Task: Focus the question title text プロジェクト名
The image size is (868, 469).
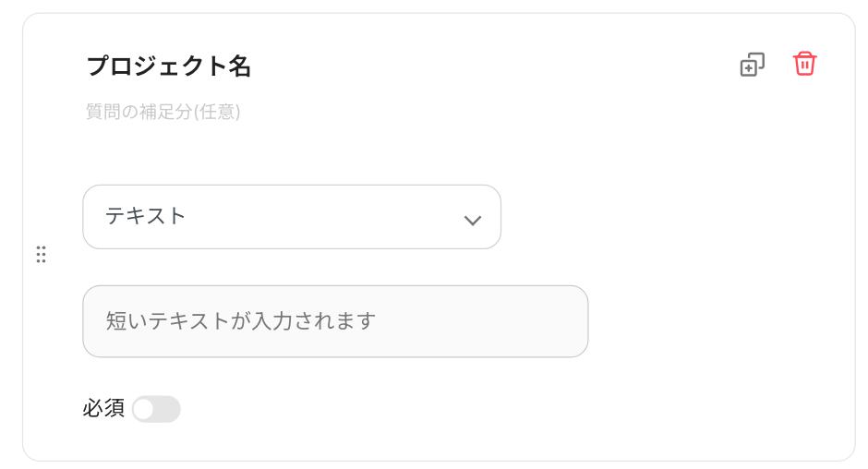Action: click(x=168, y=66)
